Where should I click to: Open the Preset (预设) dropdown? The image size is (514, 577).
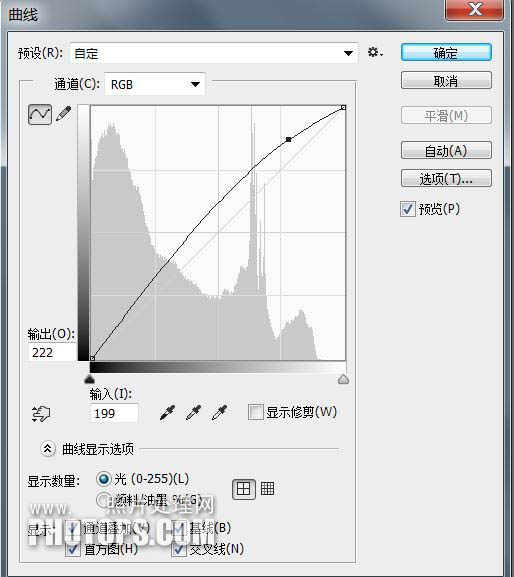coord(214,53)
